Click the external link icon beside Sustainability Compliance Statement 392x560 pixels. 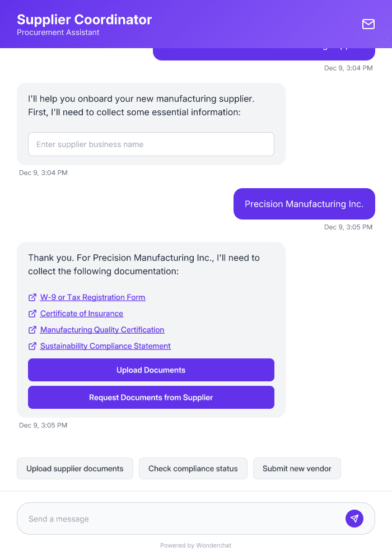click(32, 346)
